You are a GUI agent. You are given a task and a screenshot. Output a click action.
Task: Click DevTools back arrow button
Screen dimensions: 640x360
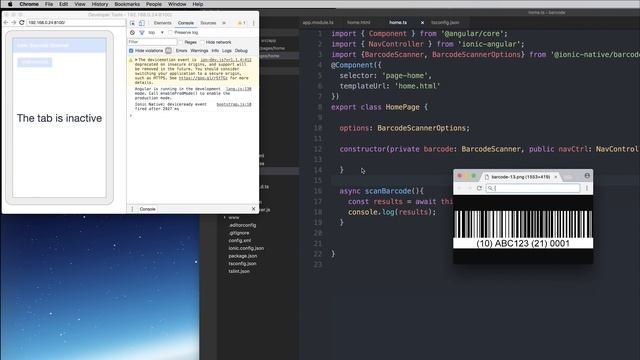[x=6, y=22]
